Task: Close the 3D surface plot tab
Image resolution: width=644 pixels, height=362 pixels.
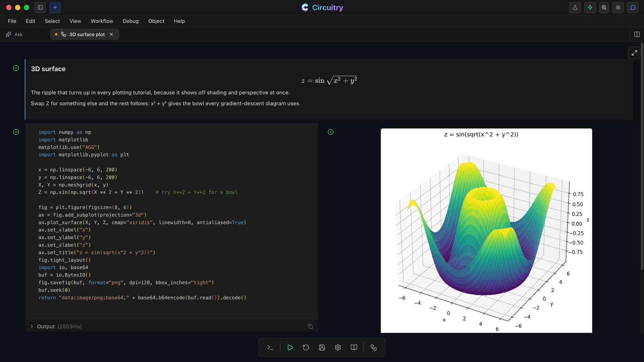Action: coord(111,34)
